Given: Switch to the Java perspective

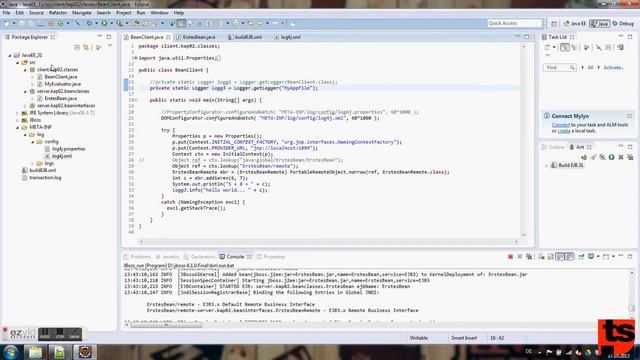Looking at the screenshot, I should (x=600, y=24).
